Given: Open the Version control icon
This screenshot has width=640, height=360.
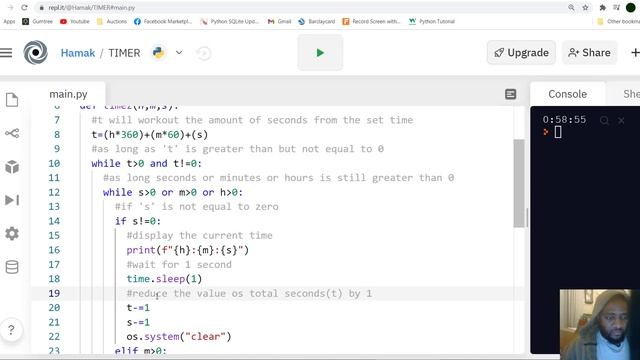Looking at the screenshot, I should (x=12, y=133).
